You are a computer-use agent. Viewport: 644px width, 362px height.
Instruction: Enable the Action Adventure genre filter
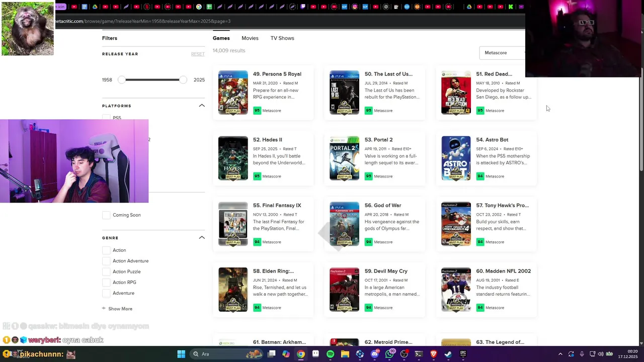[106, 261]
